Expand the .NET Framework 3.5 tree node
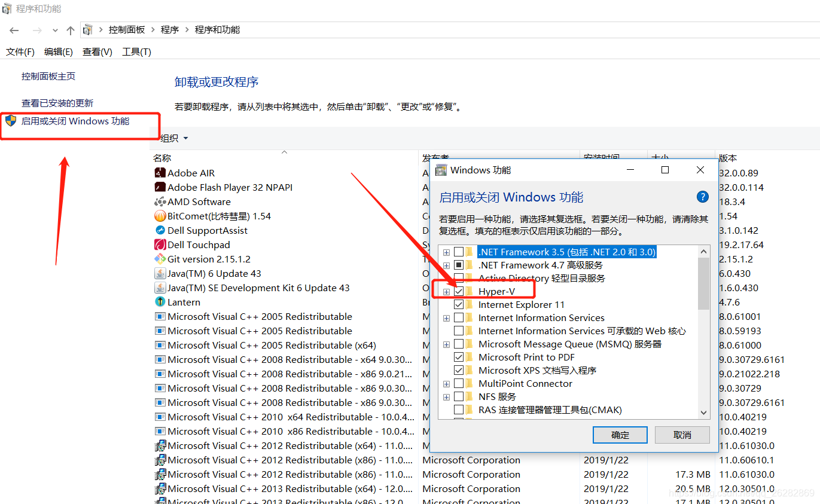Screen dimensions: 820x504 click(446, 252)
